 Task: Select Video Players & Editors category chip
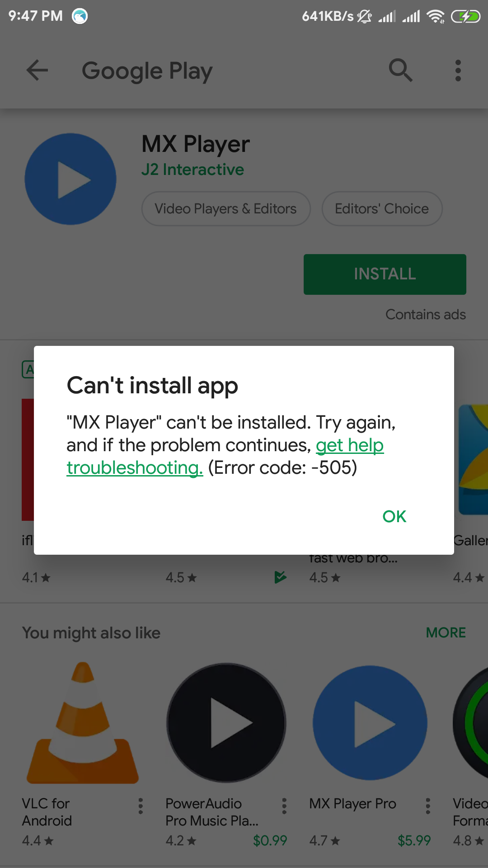point(226,209)
